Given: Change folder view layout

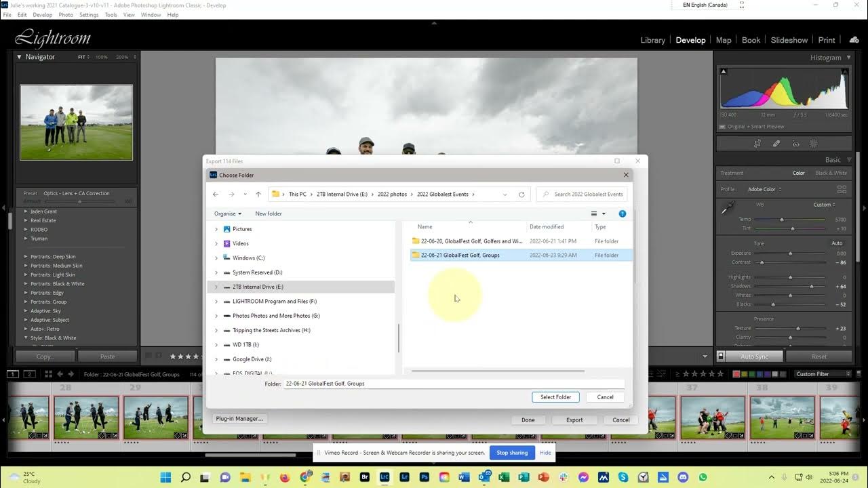Looking at the screenshot, I should [x=598, y=213].
